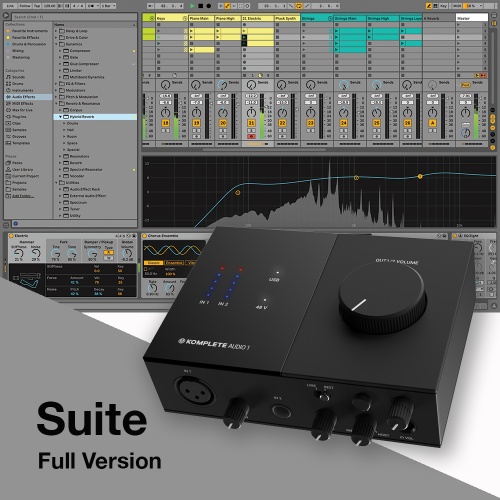Click the transport Stop button
Image resolution: width=500 pixels, height=500 pixels.
pyautogui.click(x=200, y=6)
